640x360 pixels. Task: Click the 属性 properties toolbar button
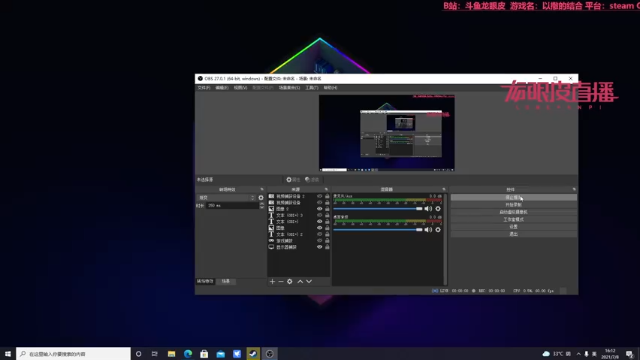293,180
